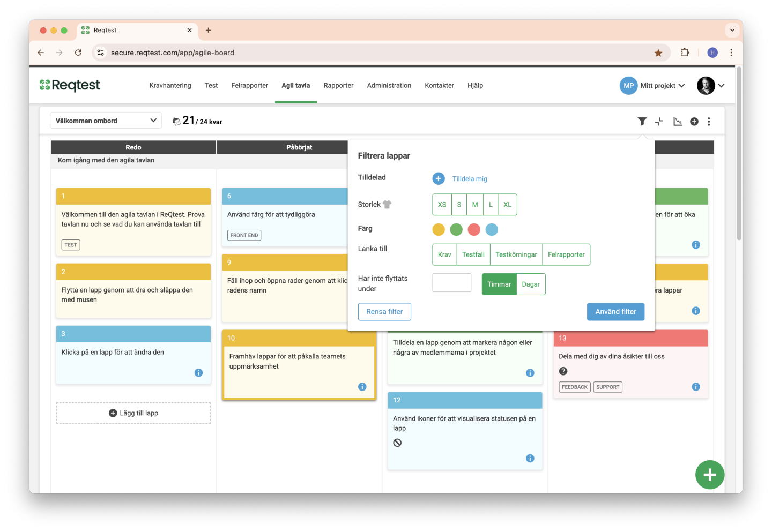The image size is (772, 532).
Task: Toggle the Testfall link filter
Action: tap(473, 254)
